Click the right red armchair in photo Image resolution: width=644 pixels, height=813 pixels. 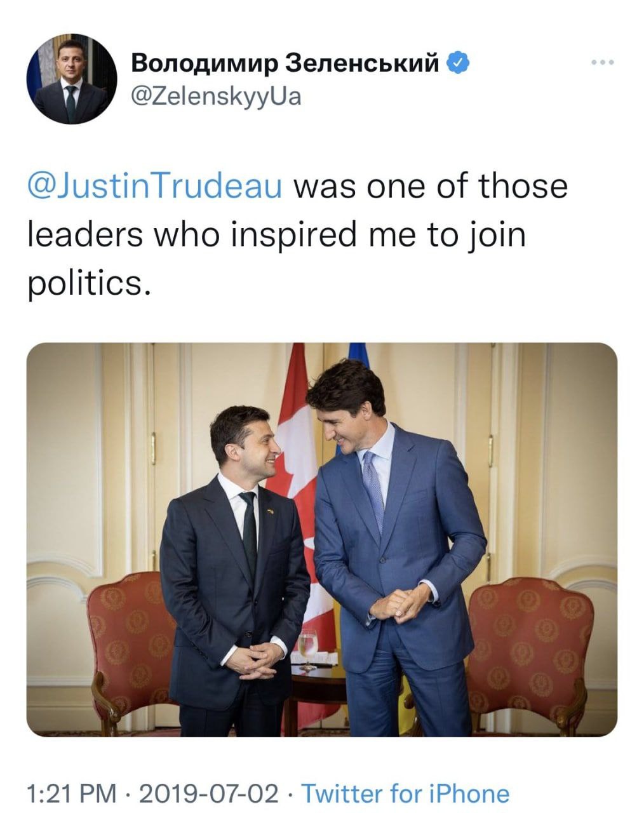click(x=530, y=642)
